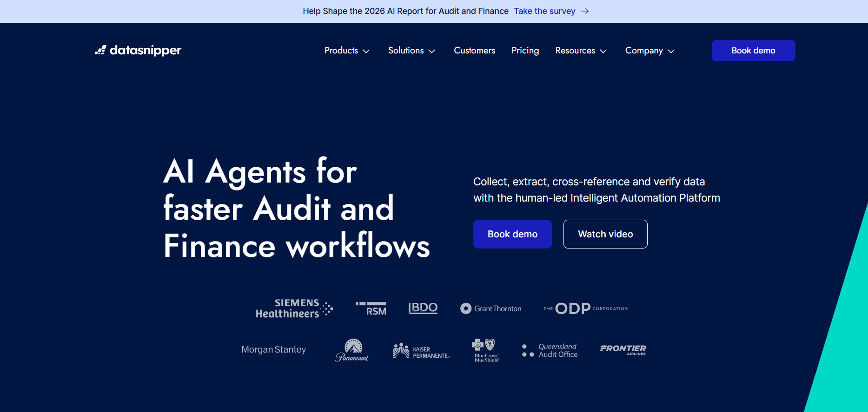Go to the Customers page

tap(475, 50)
